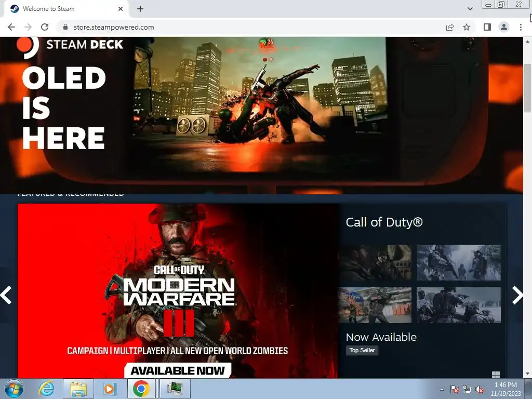This screenshot has height=399, width=532.
Task: Preview second Call of Duty snowy screenshot
Action: pyautogui.click(x=458, y=262)
